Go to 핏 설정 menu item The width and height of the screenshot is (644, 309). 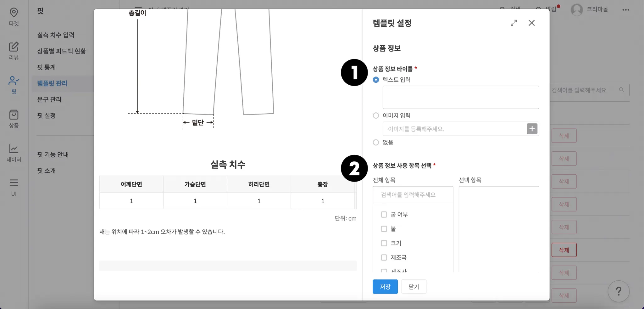(47, 116)
